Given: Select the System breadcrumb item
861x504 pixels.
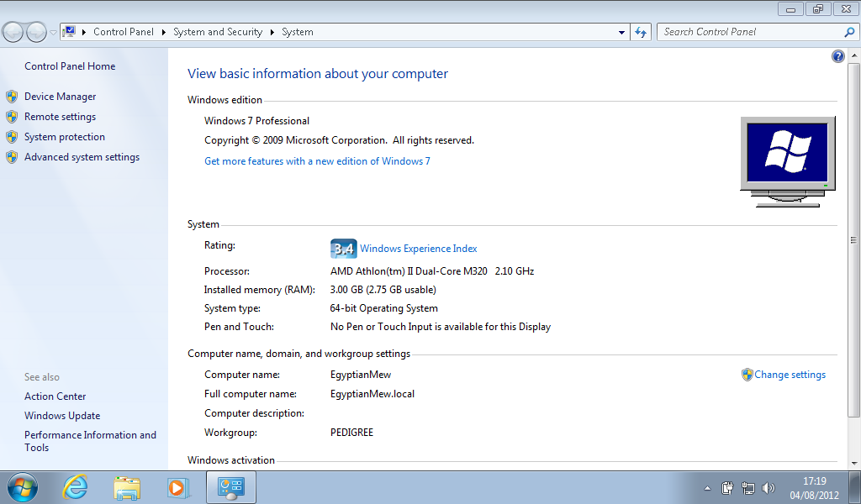Looking at the screenshot, I should [x=298, y=32].
